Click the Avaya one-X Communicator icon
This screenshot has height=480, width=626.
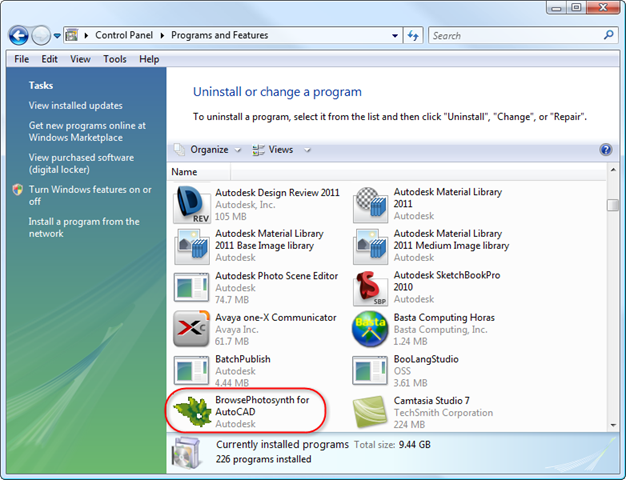(x=192, y=329)
